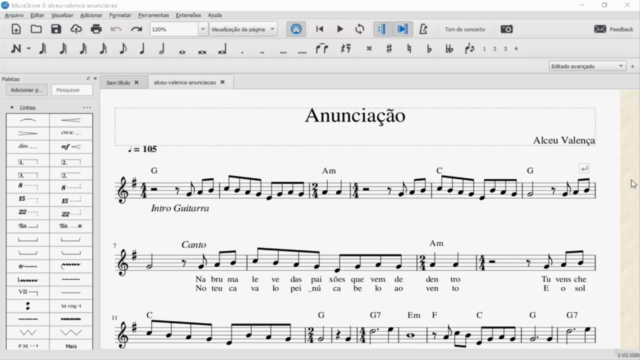
Task: Open note input mode dropdown arrow
Action: click(x=29, y=49)
